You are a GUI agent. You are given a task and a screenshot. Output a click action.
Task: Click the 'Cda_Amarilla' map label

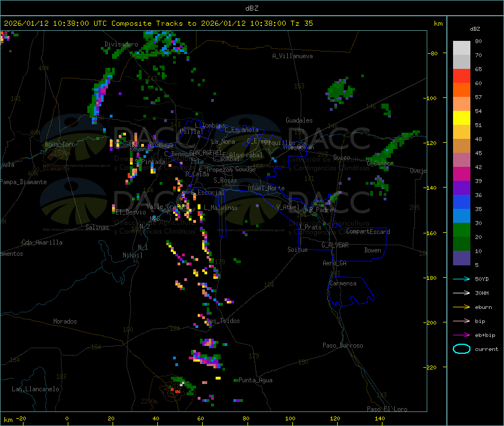42,242
